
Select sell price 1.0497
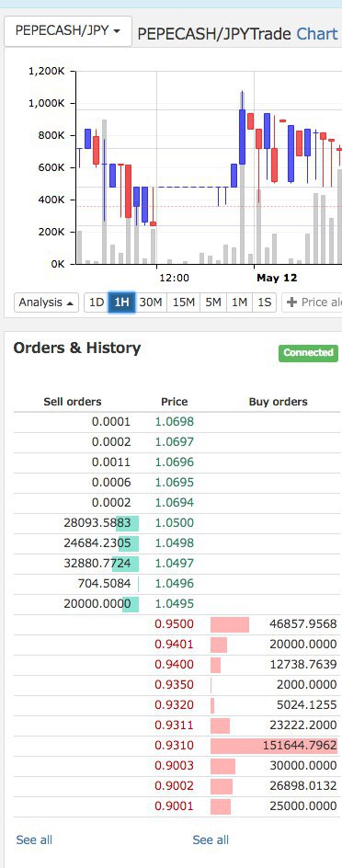pos(175,563)
